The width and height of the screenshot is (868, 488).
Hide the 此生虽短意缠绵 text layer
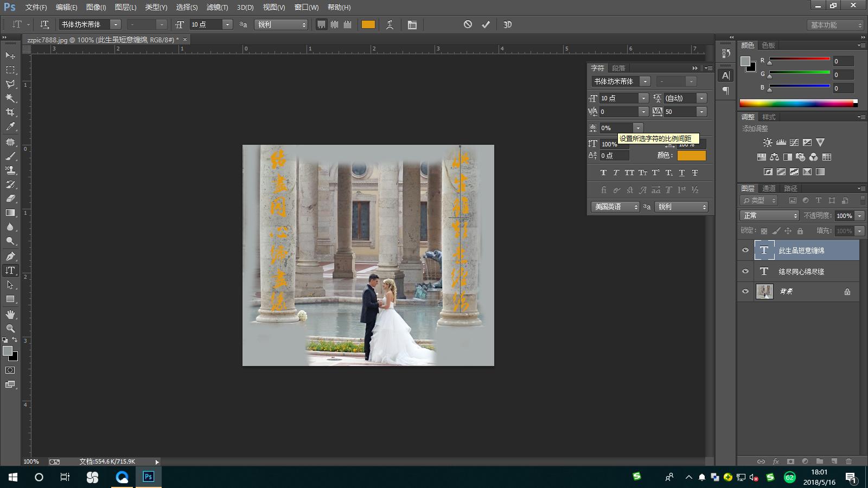click(x=745, y=250)
